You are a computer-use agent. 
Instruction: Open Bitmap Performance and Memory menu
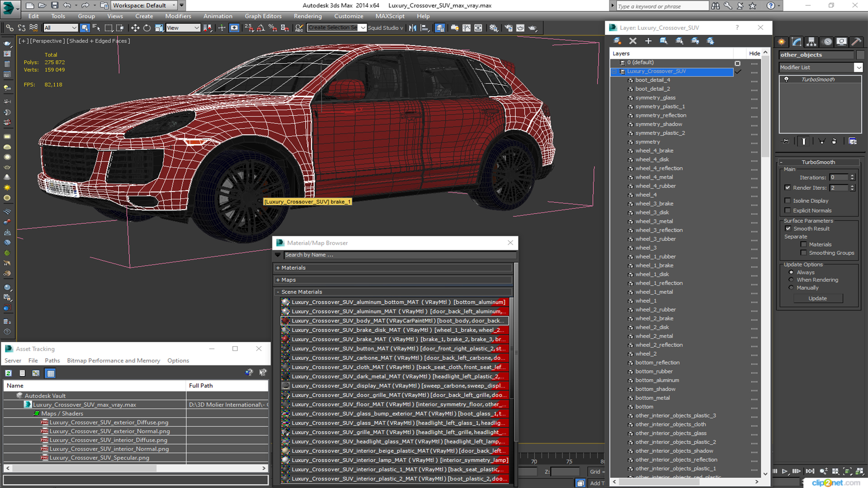(x=113, y=361)
